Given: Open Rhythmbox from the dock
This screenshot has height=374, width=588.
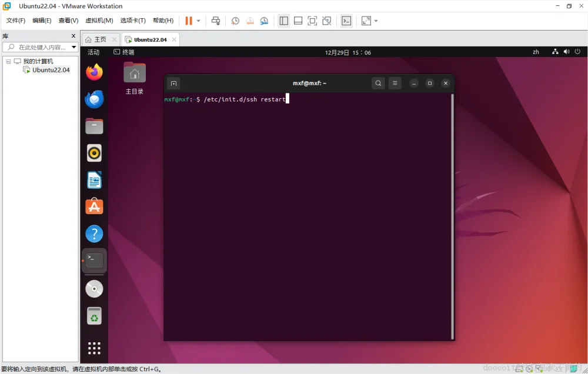Looking at the screenshot, I should 94,153.
